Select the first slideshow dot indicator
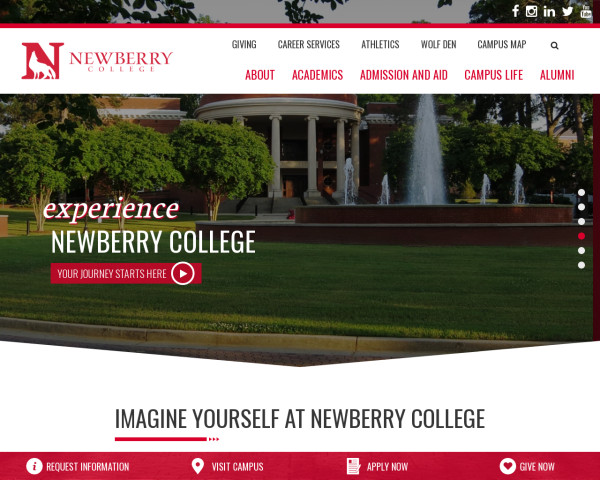 [581, 193]
